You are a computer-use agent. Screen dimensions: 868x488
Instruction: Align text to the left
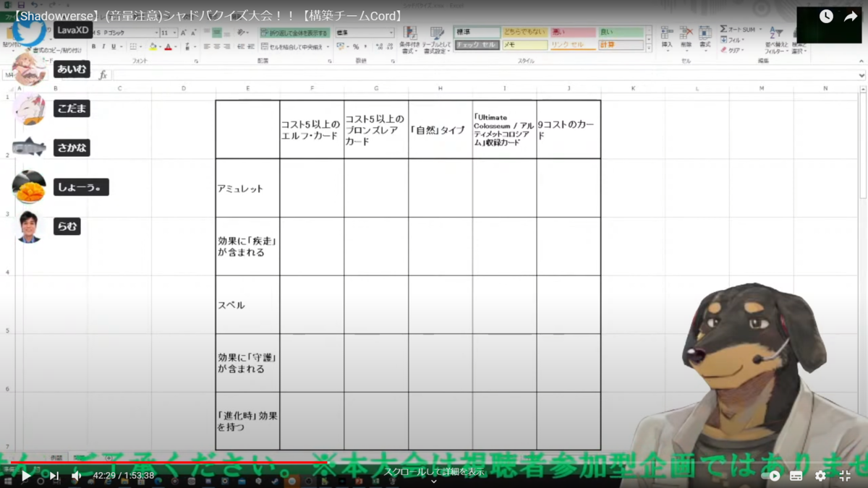[x=206, y=47]
